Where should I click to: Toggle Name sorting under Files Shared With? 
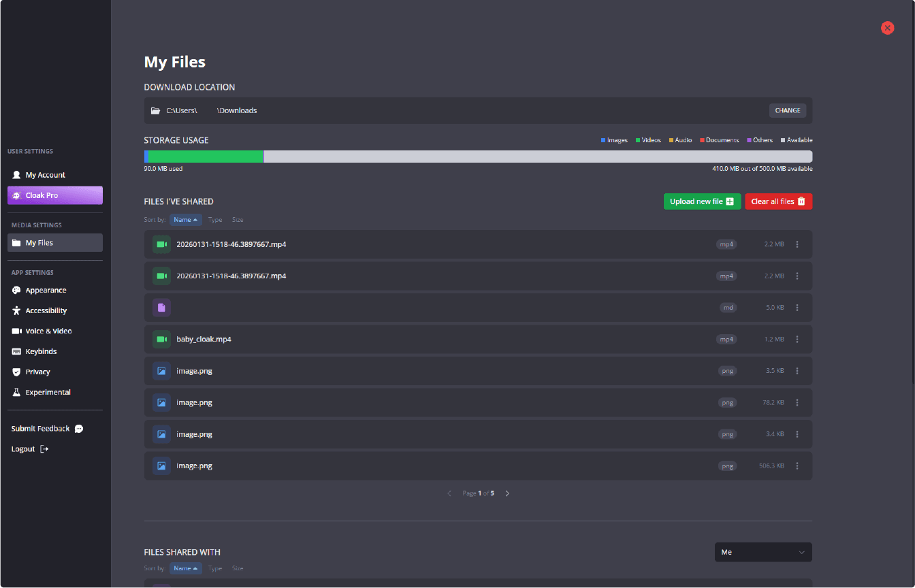(x=185, y=568)
